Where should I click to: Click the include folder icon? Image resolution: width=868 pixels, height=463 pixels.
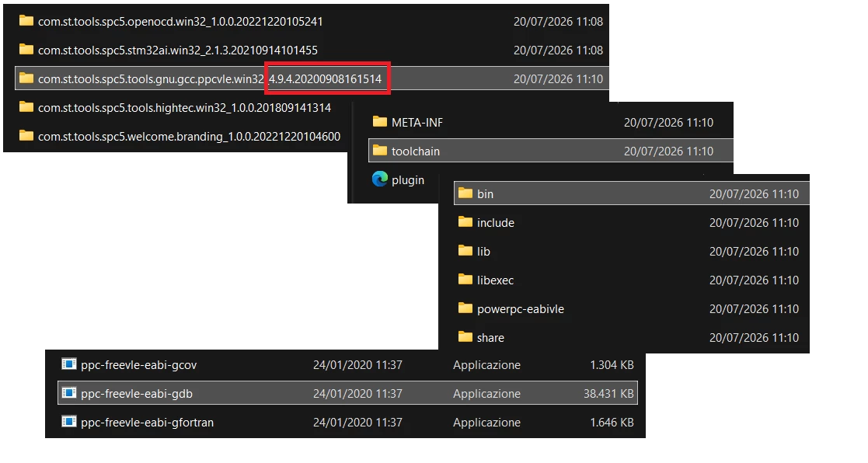pyautogui.click(x=465, y=222)
